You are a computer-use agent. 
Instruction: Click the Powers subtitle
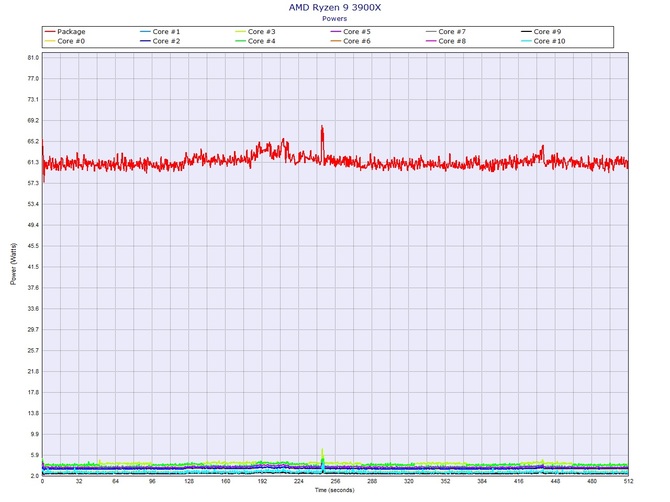pyautogui.click(x=335, y=18)
